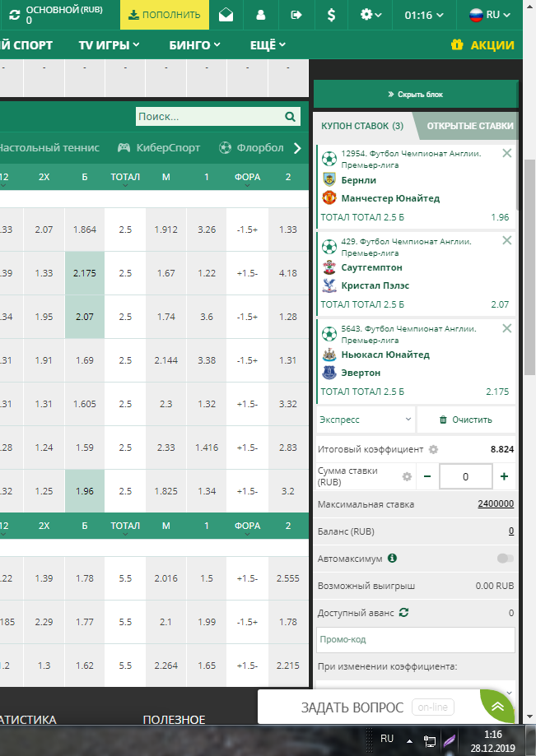Click the Очистить button

click(466, 420)
